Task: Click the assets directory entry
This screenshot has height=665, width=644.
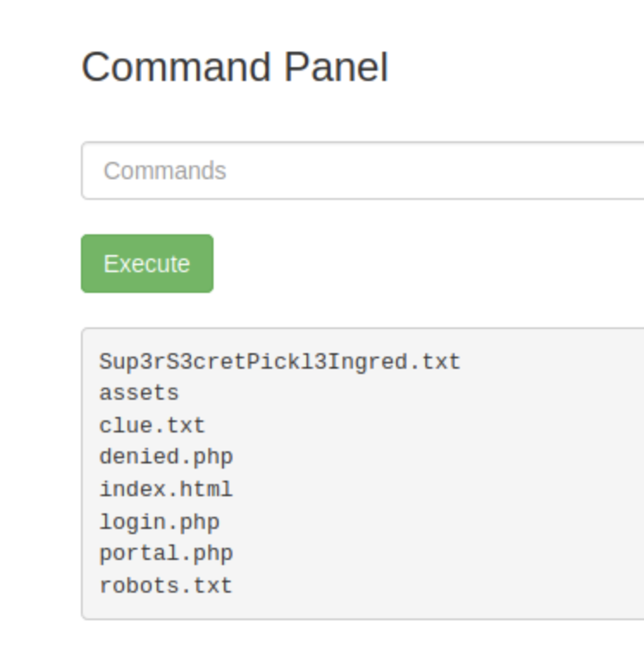Action: coord(139,394)
